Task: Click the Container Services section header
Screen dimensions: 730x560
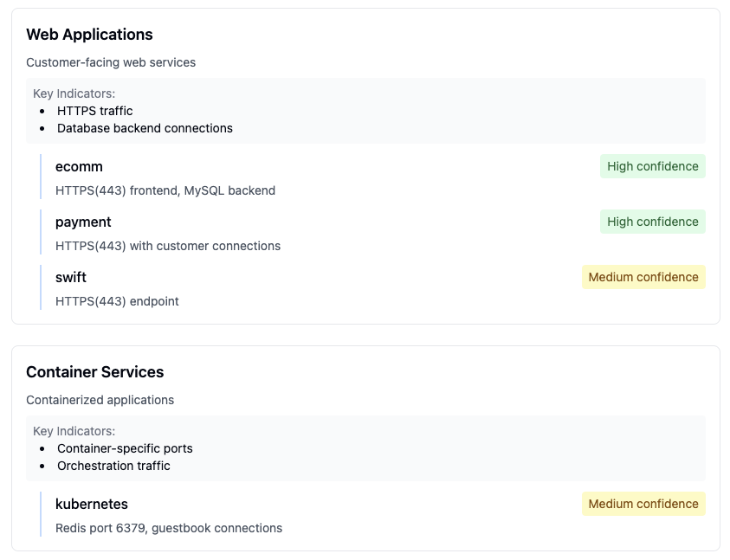Action: [x=95, y=372]
